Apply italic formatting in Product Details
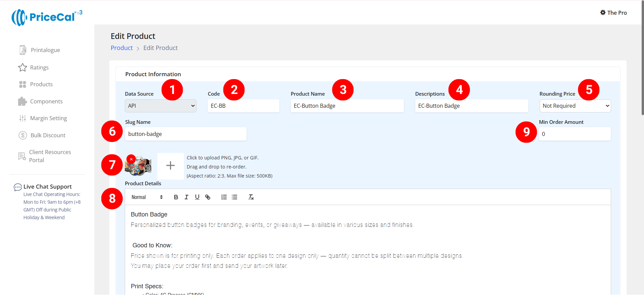 coord(186,197)
